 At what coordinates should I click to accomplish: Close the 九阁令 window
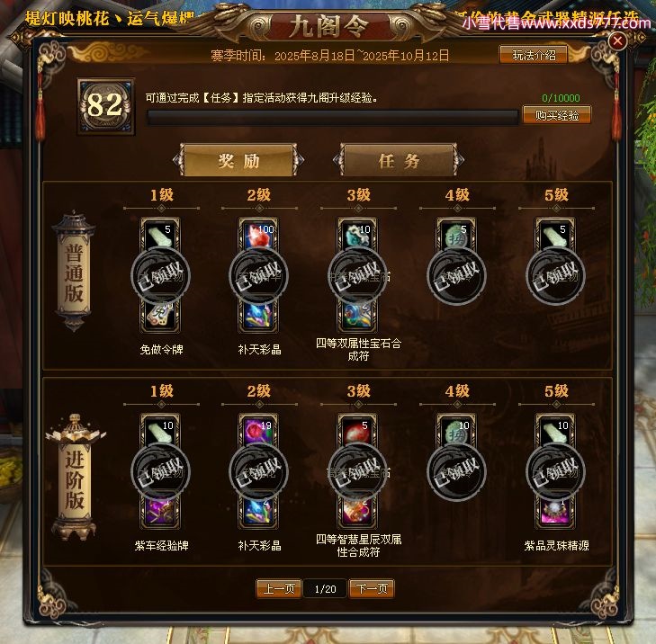[x=617, y=40]
